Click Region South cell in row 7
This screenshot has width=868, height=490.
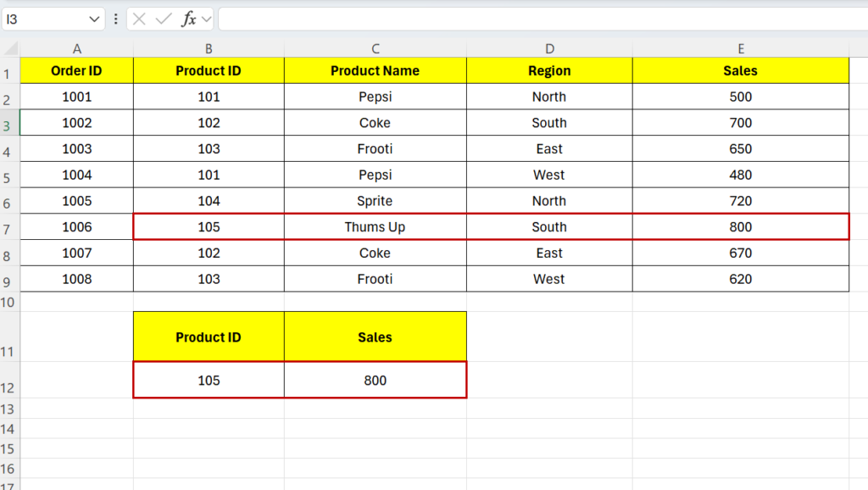point(549,227)
